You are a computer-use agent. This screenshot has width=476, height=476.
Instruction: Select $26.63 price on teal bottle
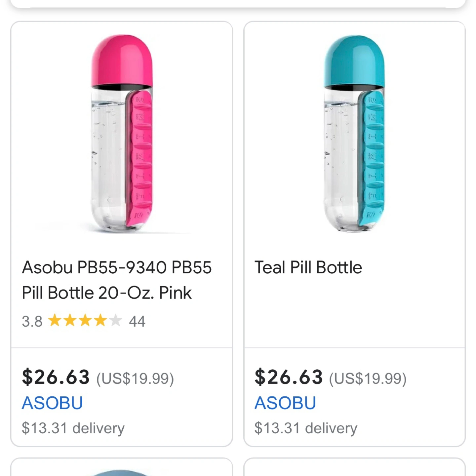289,377
